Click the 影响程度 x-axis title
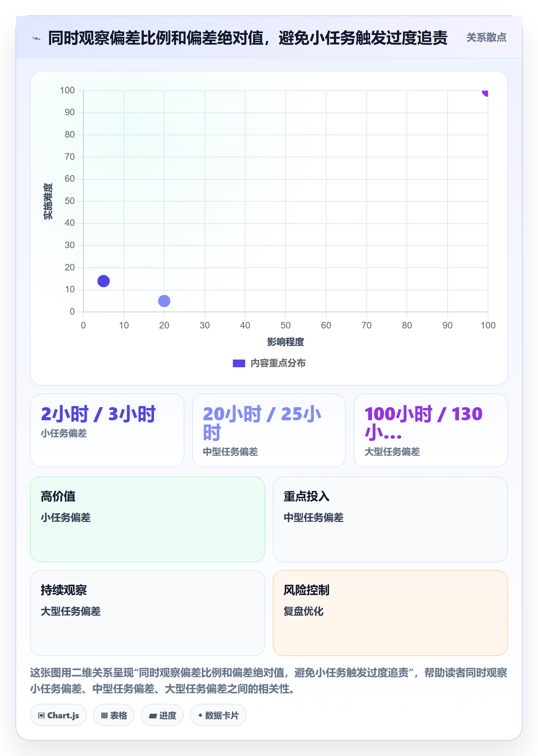Screen dimensions: 538x756 coord(286,342)
